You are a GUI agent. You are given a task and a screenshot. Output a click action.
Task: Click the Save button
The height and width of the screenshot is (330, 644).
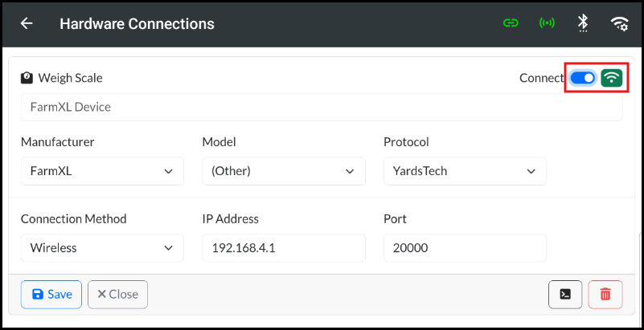tap(51, 295)
